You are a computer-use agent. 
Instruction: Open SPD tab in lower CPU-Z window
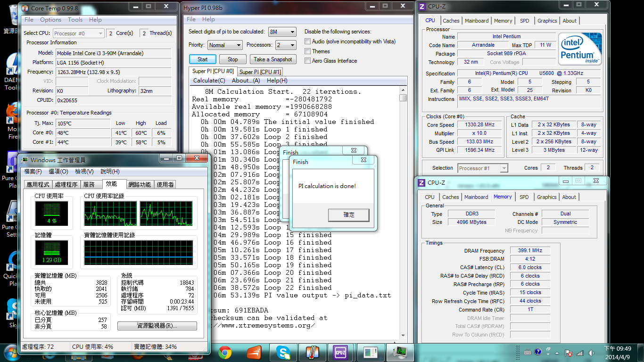click(x=524, y=197)
